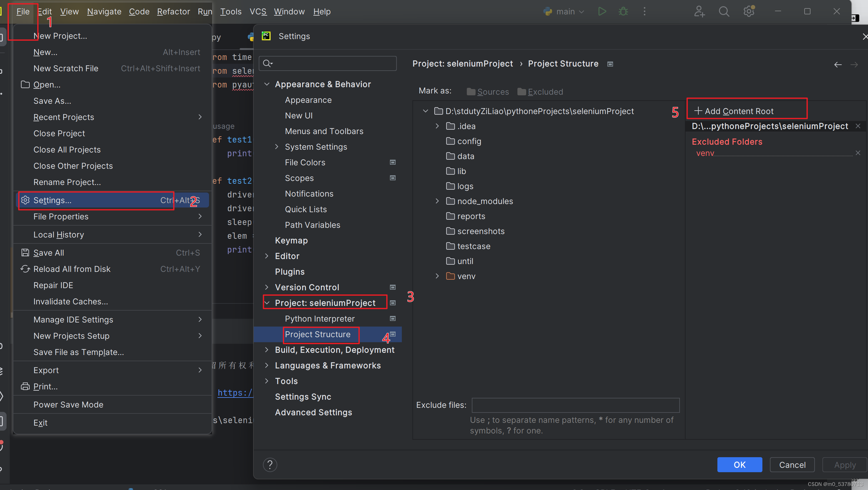Click the help question mark button
Image resolution: width=868 pixels, height=490 pixels.
[270, 465]
